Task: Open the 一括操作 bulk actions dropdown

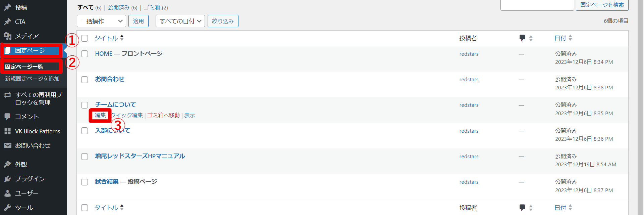Action: pos(101,21)
